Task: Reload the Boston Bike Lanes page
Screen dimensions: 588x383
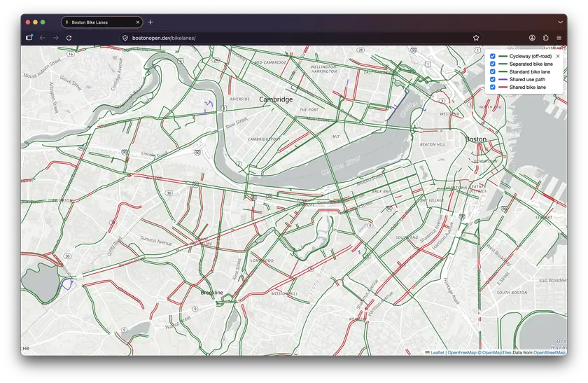Action: 69,38
